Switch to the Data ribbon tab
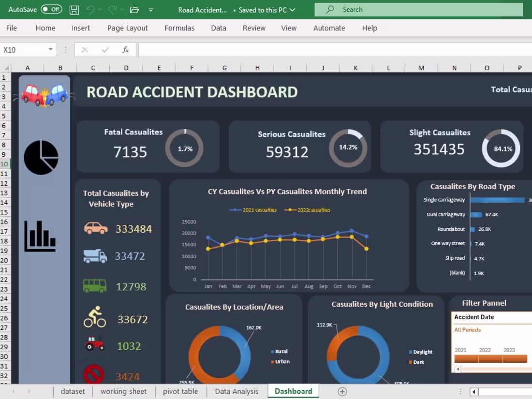Image resolution: width=532 pixels, height=399 pixels. tap(218, 28)
